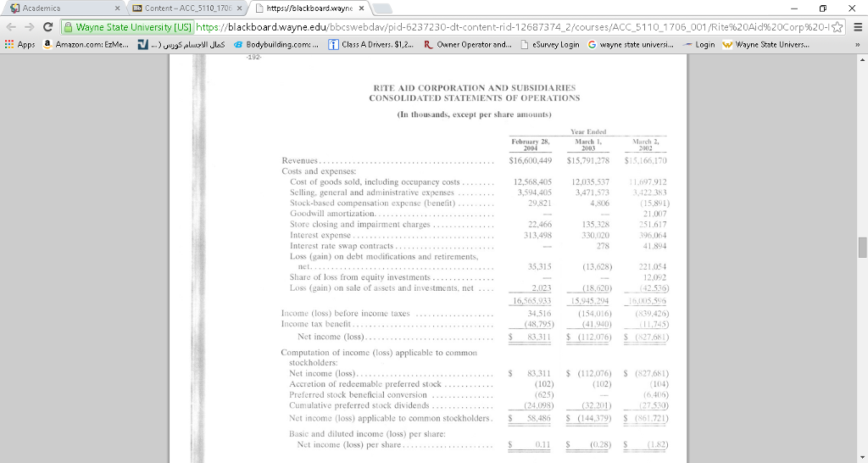Click 'Store closing and impairment charges' label
Viewport: 868px width, 463px height.
click(x=359, y=225)
